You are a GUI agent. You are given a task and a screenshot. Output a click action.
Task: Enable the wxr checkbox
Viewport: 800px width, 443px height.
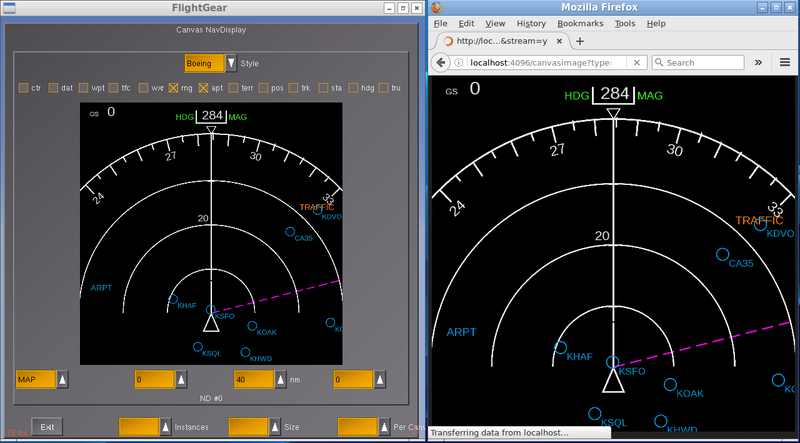tap(143, 88)
